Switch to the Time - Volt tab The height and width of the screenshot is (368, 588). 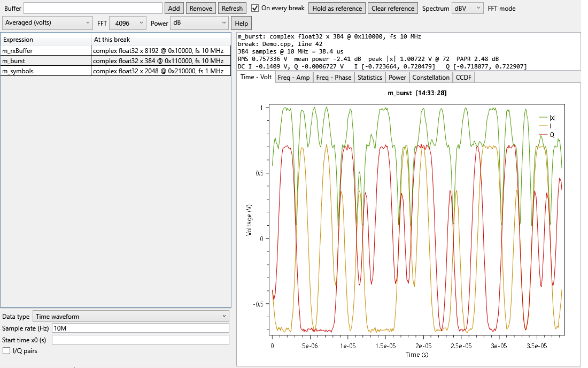click(256, 77)
